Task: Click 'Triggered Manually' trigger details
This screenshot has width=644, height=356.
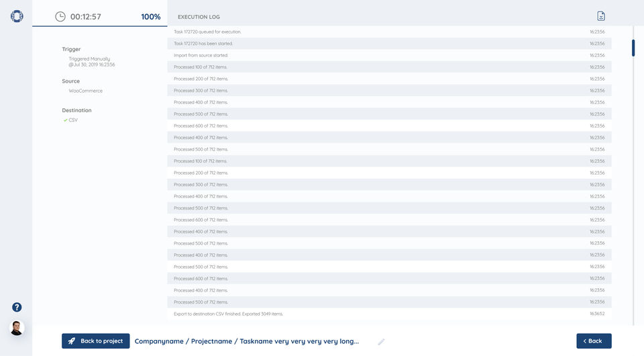Action: pyautogui.click(x=92, y=62)
